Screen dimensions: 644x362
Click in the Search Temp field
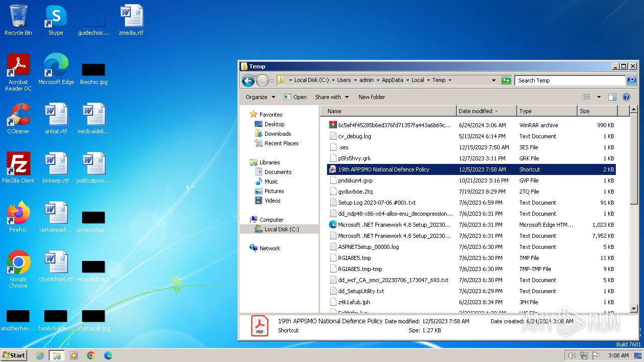(570, 80)
